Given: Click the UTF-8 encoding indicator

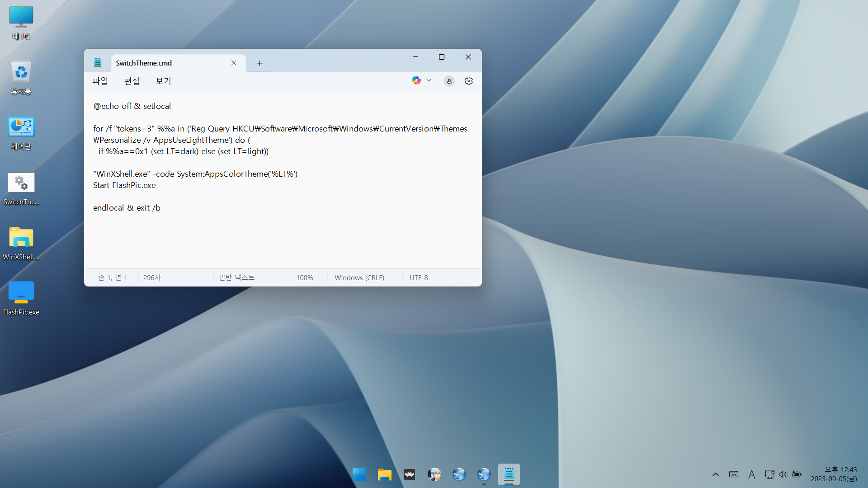Looking at the screenshot, I should (419, 277).
